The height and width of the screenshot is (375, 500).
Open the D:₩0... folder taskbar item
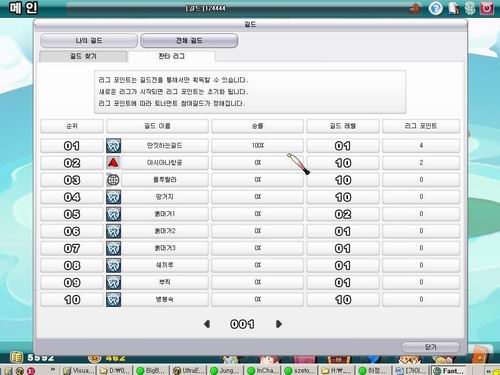114,370
